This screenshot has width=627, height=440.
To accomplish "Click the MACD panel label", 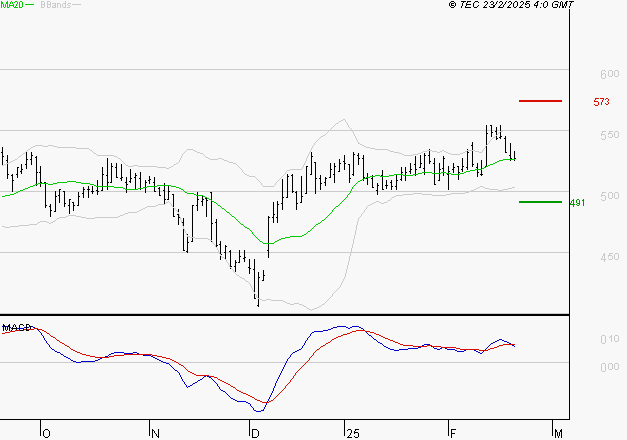I will (18, 327).
